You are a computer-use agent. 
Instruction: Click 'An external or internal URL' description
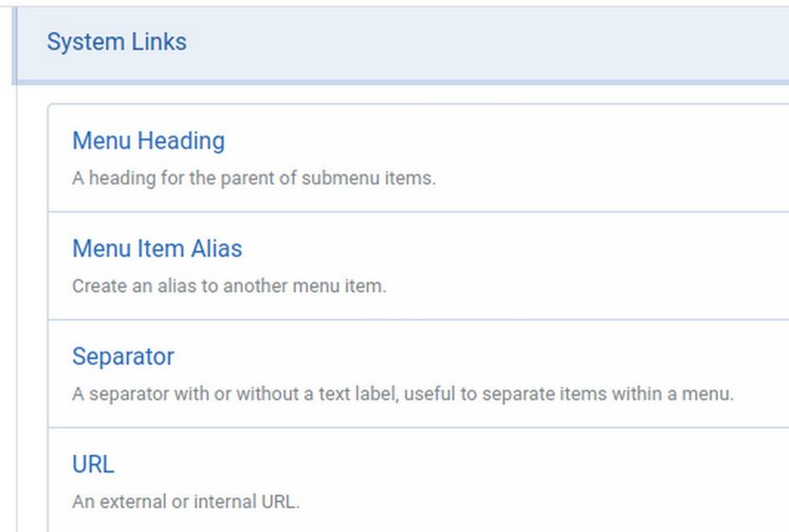click(186, 503)
